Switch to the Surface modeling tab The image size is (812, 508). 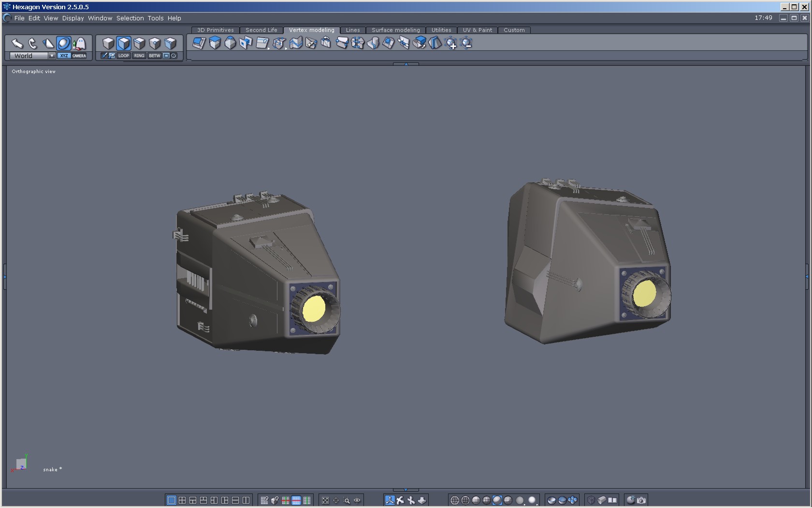[x=396, y=30]
